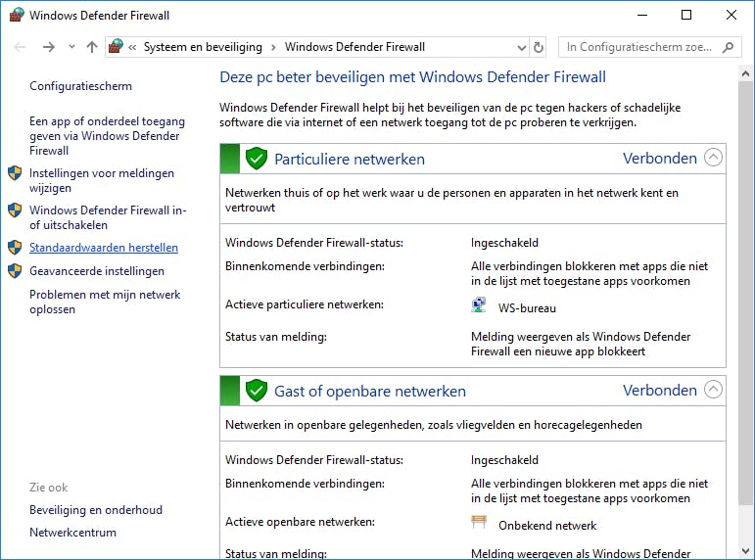This screenshot has width=755, height=560.
Task: Click the green shield next to Particuliere netwerken
Action: click(257, 159)
